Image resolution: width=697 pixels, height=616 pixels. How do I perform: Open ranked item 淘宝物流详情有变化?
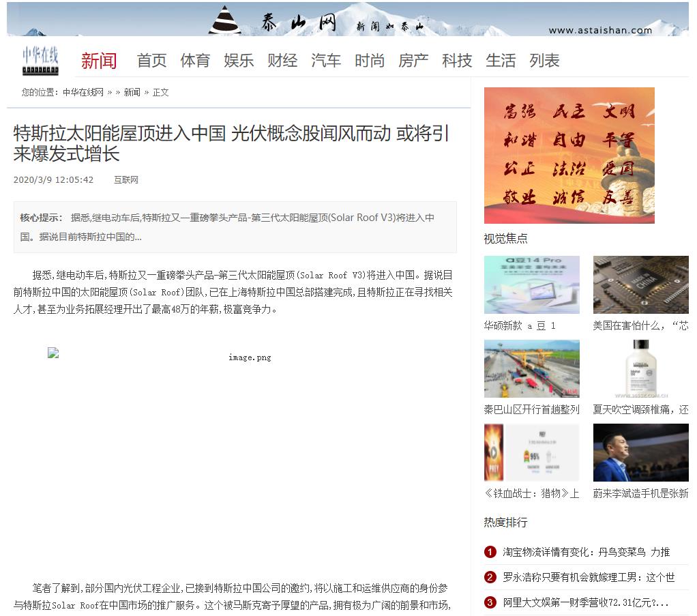point(586,552)
